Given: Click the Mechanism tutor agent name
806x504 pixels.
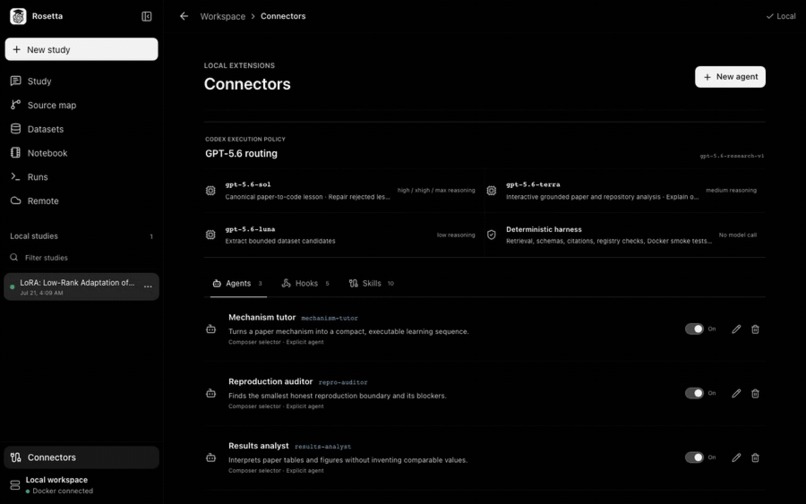Looking at the screenshot, I should tap(262, 317).
